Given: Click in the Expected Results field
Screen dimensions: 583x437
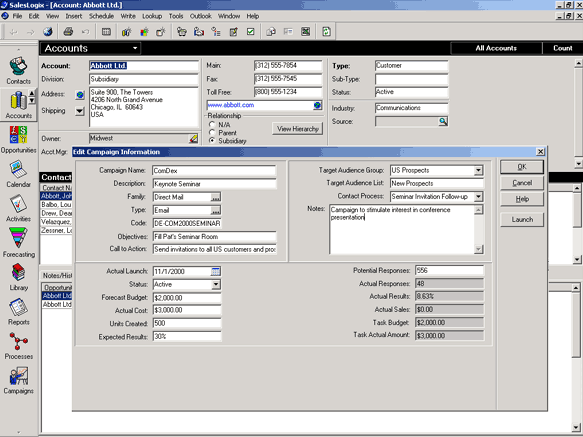Looking at the screenshot, I should tap(187, 337).
